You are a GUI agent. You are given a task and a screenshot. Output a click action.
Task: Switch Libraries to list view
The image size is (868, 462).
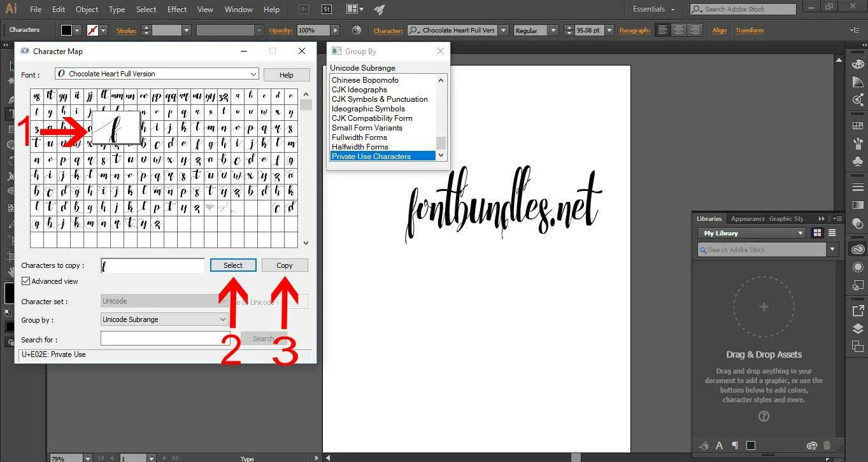point(832,233)
